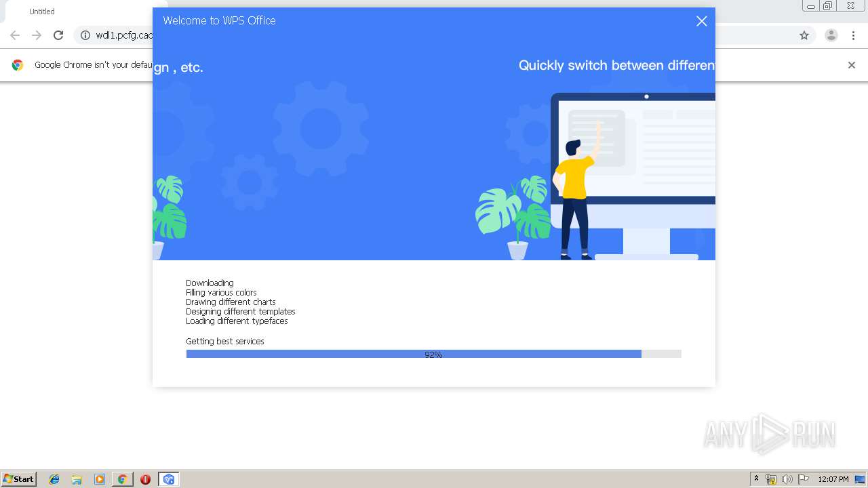Switch to WPS installer taskbar button
Image resolution: width=868 pixels, height=488 pixels.
(168, 479)
